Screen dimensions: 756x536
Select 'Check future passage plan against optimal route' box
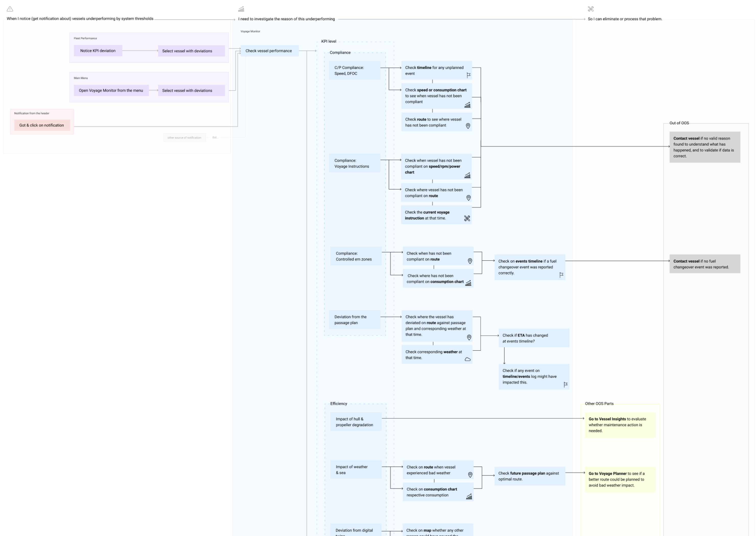(530, 476)
